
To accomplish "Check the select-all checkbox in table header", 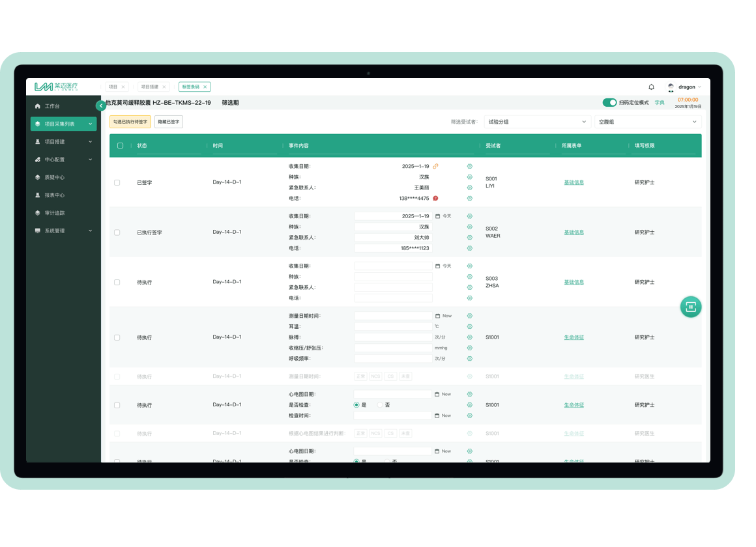I will [120, 146].
